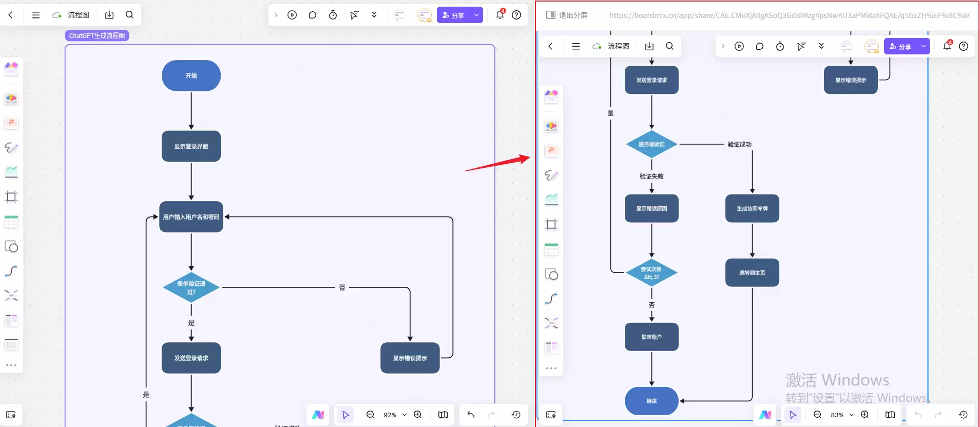Open search in left window toolbar
The image size is (980, 427).
click(130, 15)
